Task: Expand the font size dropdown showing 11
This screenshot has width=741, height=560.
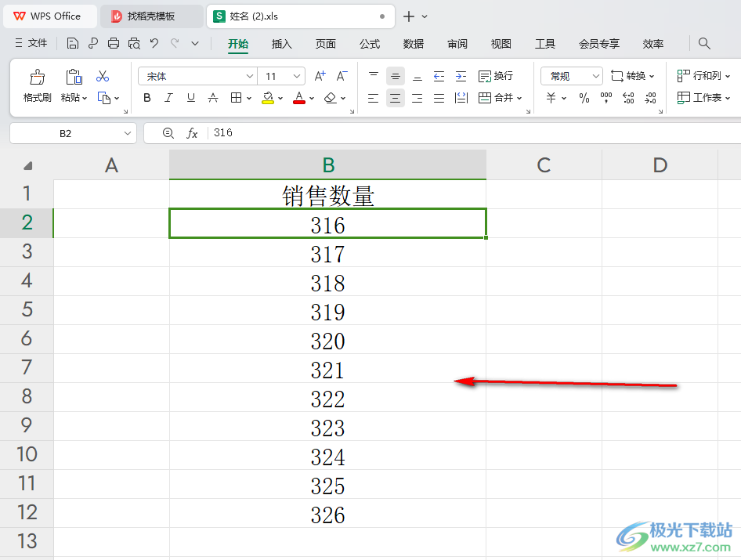Action: tap(297, 77)
